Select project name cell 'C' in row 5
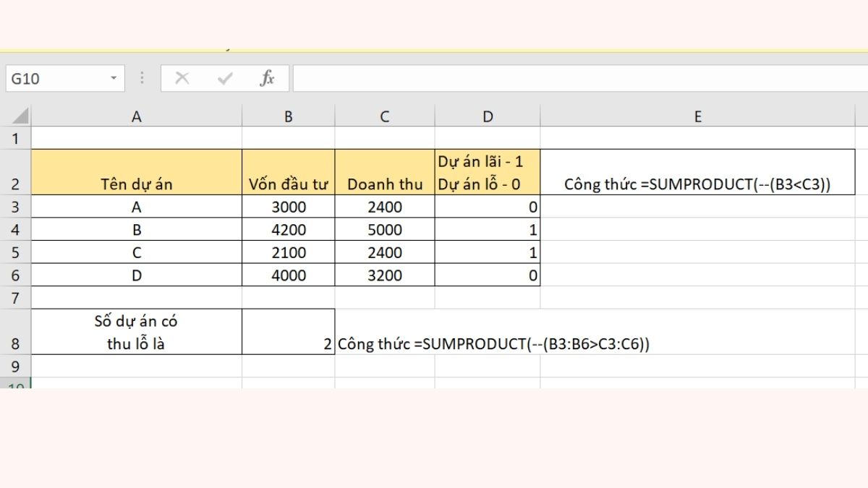868x488 pixels. tap(137, 252)
